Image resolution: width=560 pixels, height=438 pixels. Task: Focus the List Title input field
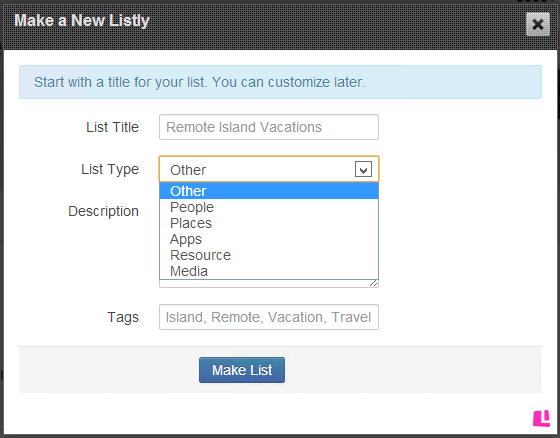[269, 127]
